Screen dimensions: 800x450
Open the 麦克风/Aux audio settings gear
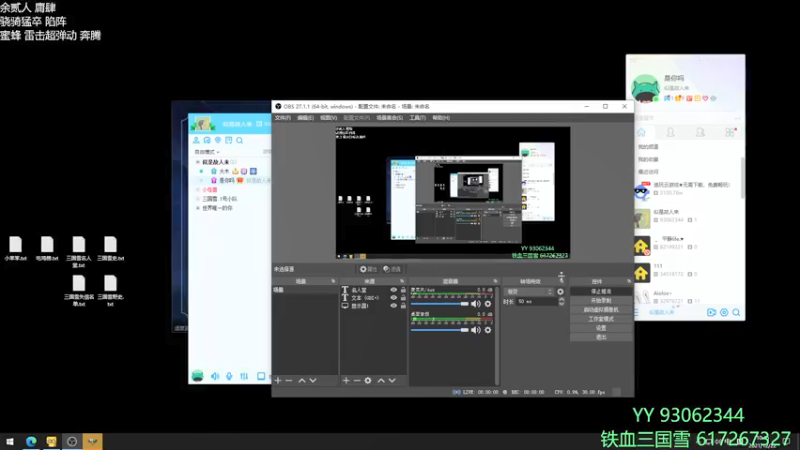[488, 304]
